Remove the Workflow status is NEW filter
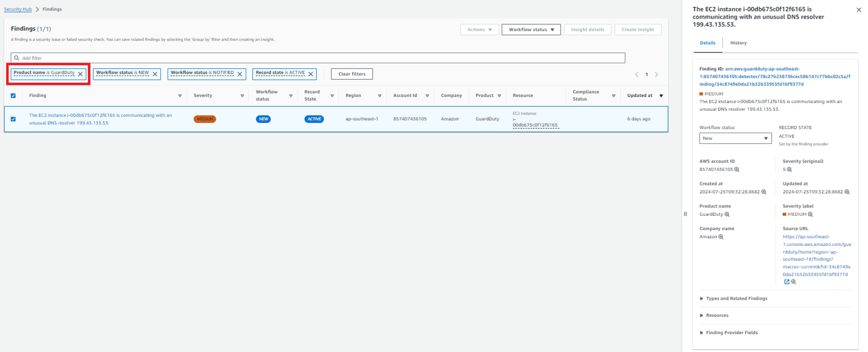 point(155,74)
